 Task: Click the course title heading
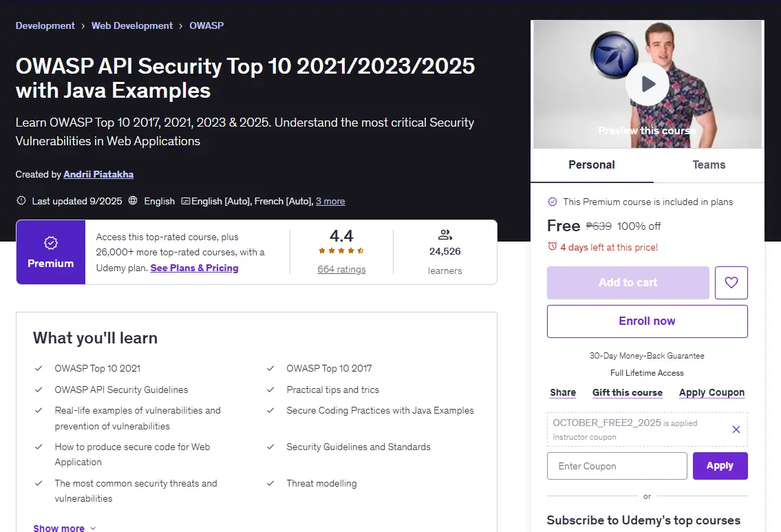pos(245,78)
